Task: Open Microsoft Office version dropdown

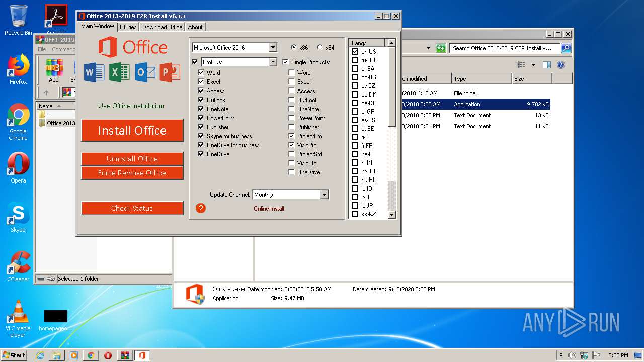Action: (x=273, y=48)
